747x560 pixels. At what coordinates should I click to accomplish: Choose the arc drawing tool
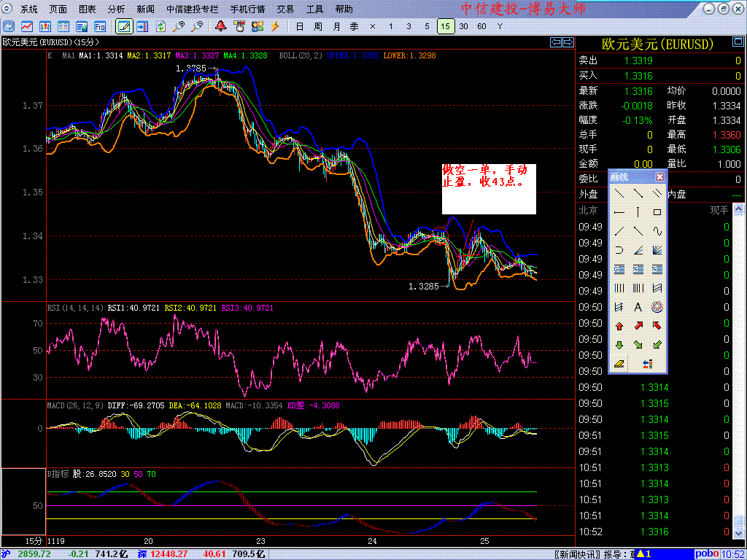tap(619, 251)
